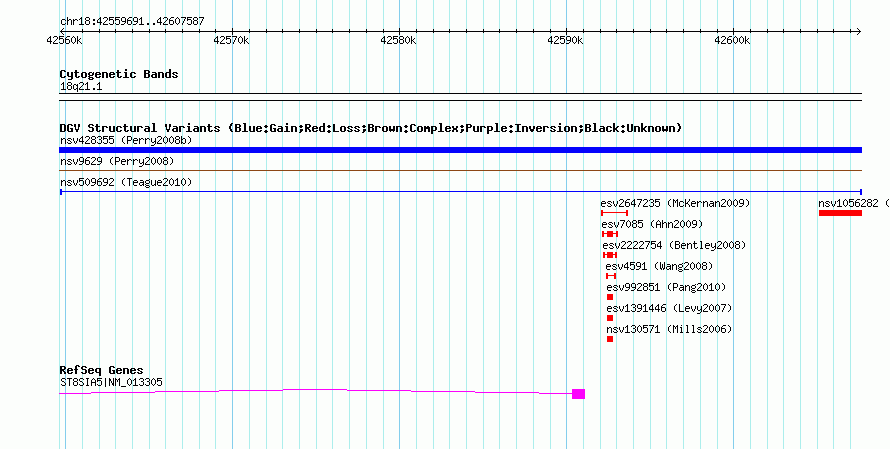Image resolution: width=890 pixels, height=449 pixels.
Task: Click the red square under nsv130571
Action: tap(610, 339)
